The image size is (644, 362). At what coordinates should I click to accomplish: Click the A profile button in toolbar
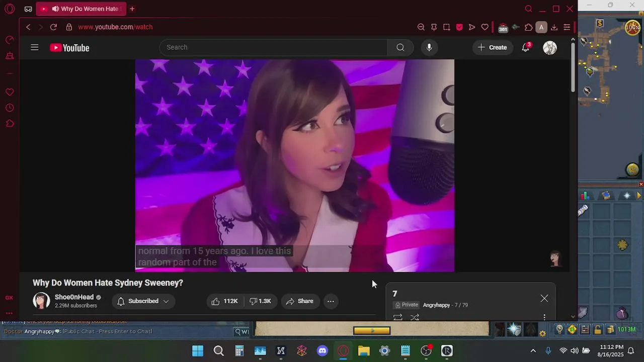tap(541, 27)
